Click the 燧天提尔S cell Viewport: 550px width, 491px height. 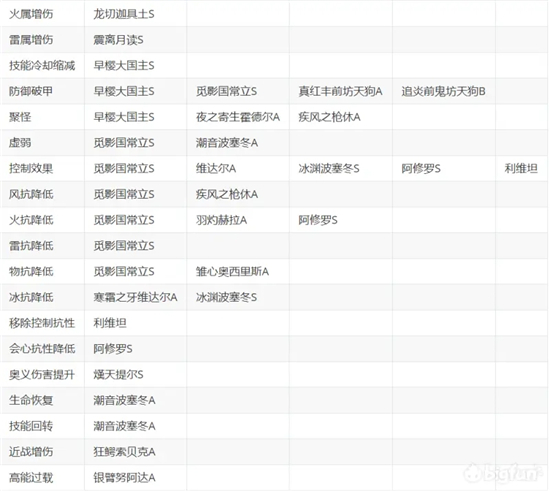point(118,375)
